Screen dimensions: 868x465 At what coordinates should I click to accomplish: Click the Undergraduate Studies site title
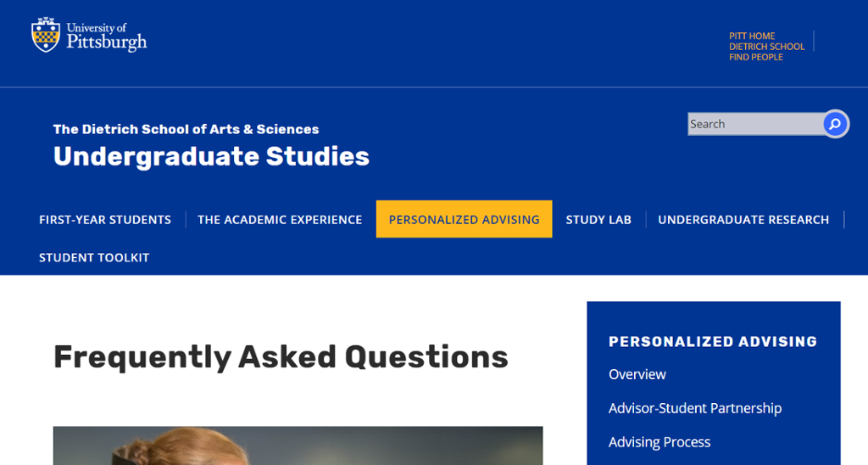click(x=211, y=156)
